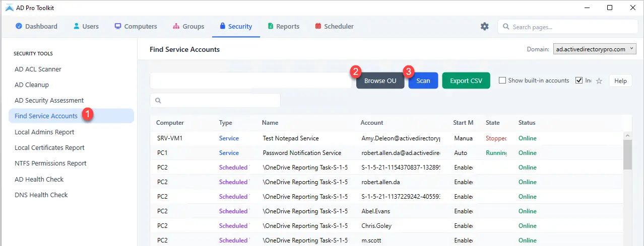
Task: Sort by the Name column header
Action: pyautogui.click(x=270, y=123)
